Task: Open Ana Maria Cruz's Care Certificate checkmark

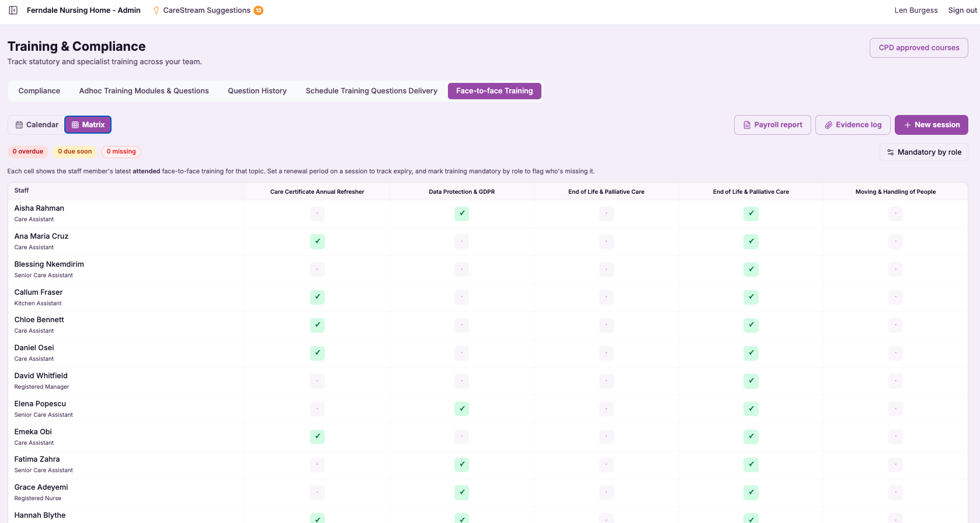Action: [317, 242]
